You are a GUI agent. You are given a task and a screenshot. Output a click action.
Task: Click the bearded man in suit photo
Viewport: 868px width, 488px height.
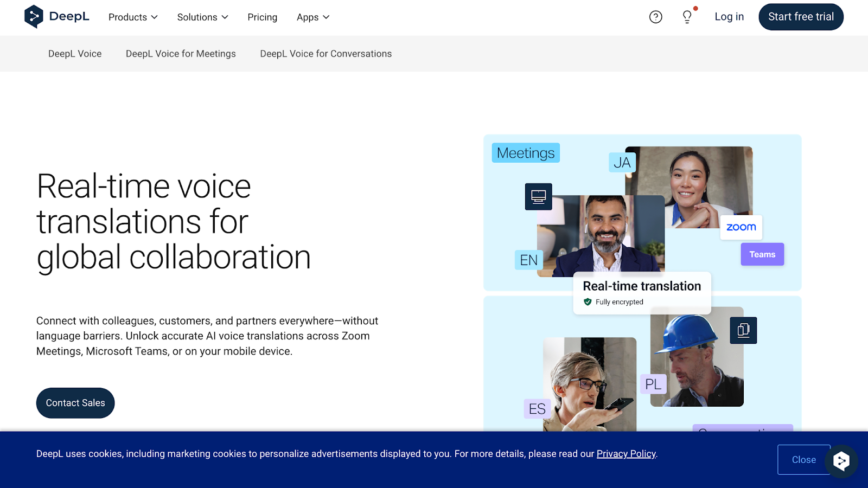coord(601,236)
